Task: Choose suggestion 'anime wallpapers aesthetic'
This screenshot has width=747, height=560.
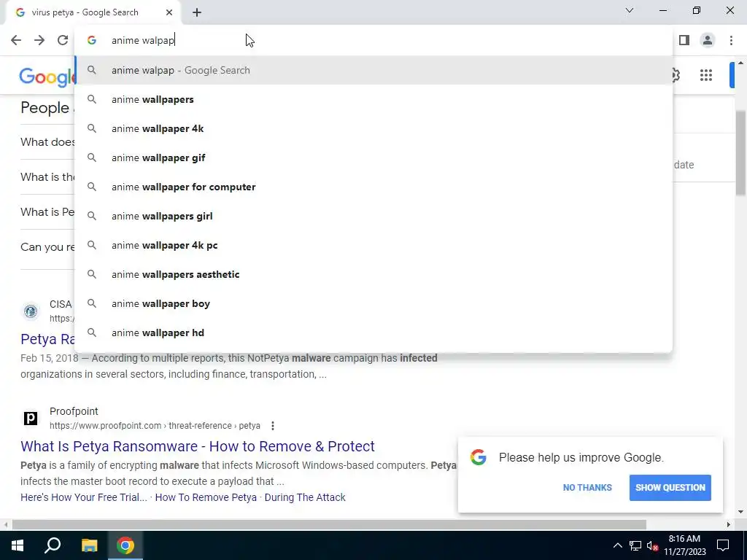Action: point(373,274)
